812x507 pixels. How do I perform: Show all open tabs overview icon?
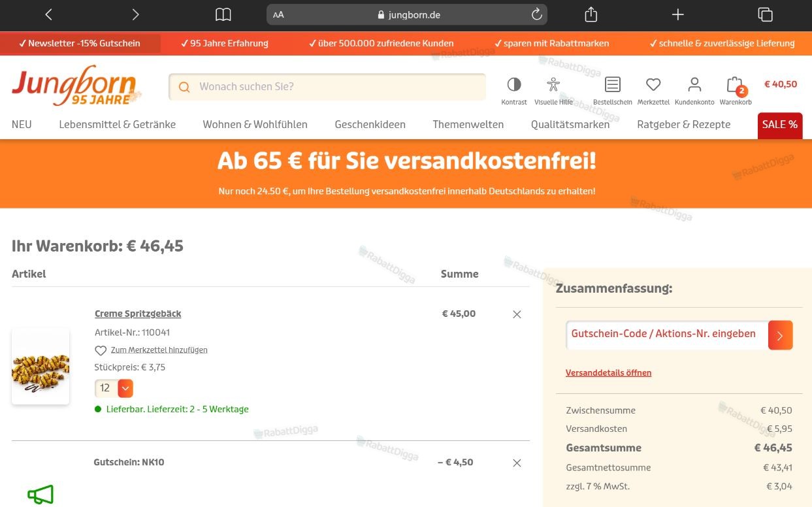point(765,14)
